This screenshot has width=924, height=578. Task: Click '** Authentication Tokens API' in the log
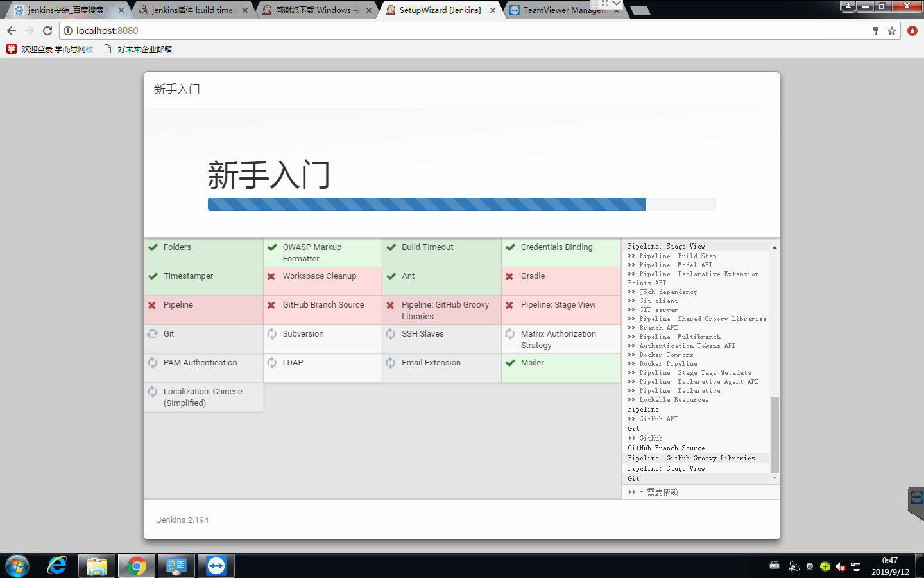pyautogui.click(x=681, y=346)
